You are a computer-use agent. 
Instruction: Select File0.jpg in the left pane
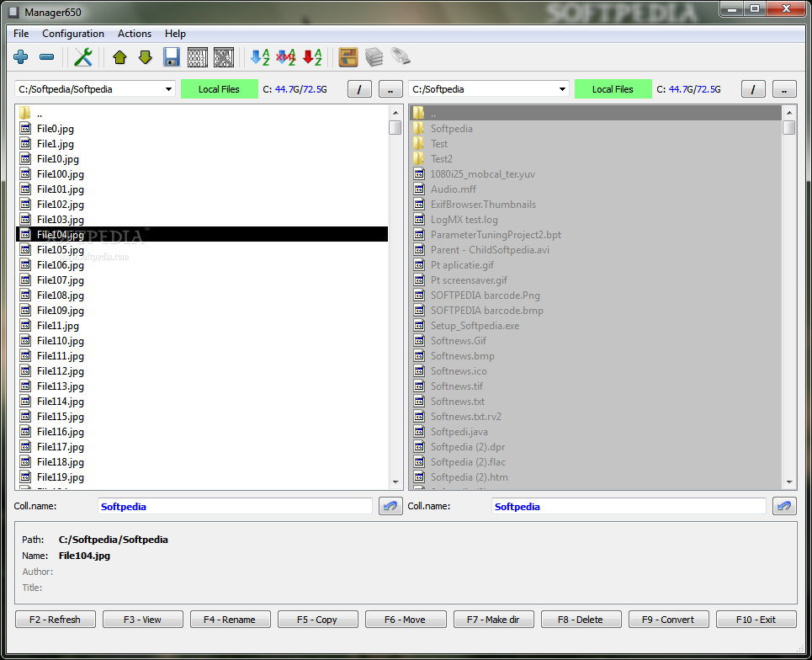[202, 129]
